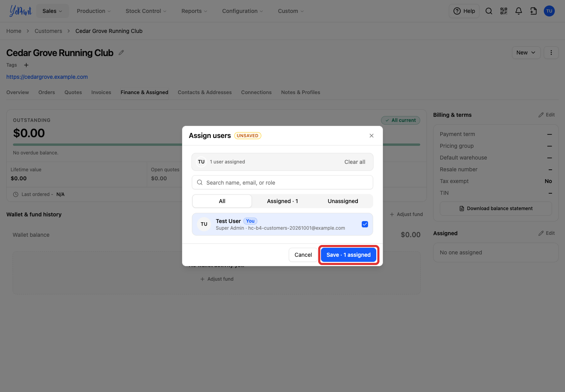The width and height of the screenshot is (565, 392).
Task: Show all users in the dialog
Action: pos(222,201)
